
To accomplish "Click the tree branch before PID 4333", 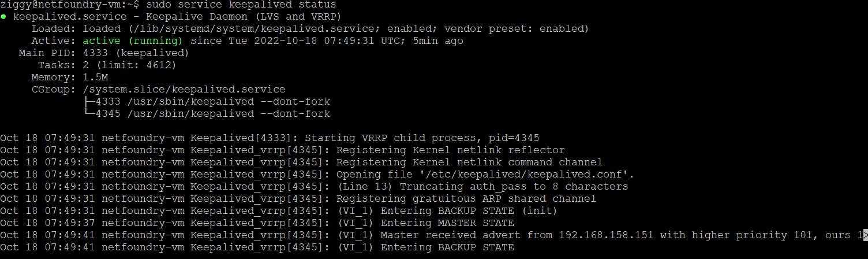I will (x=89, y=102).
